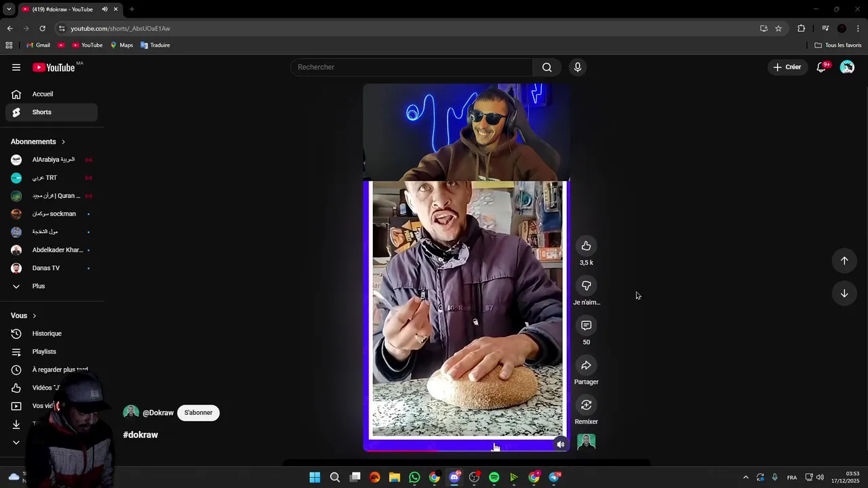
Task: Open the Chrome three-dot menu
Action: pyautogui.click(x=859, y=28)
